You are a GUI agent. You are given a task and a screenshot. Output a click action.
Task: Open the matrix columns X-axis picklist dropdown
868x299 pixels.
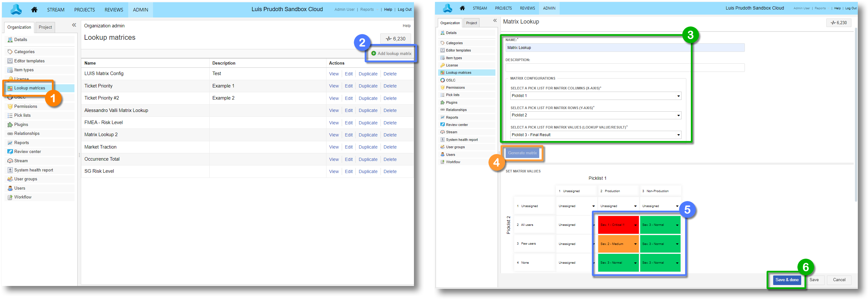(595, 96)
